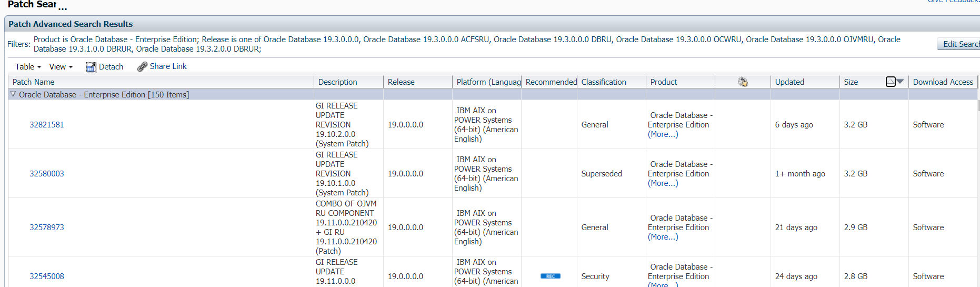Click the COMBO OF OJVM RU COMPONENT description
980x287 pixels.
point(346,227)
